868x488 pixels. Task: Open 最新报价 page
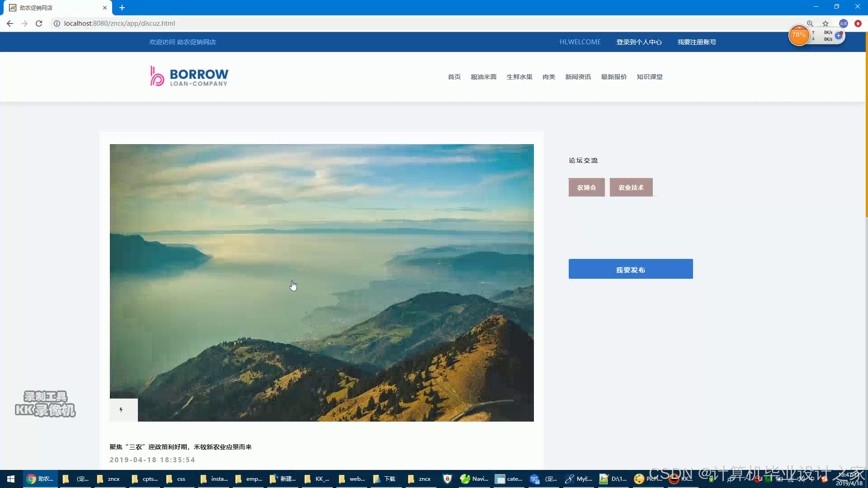point(614,77)
